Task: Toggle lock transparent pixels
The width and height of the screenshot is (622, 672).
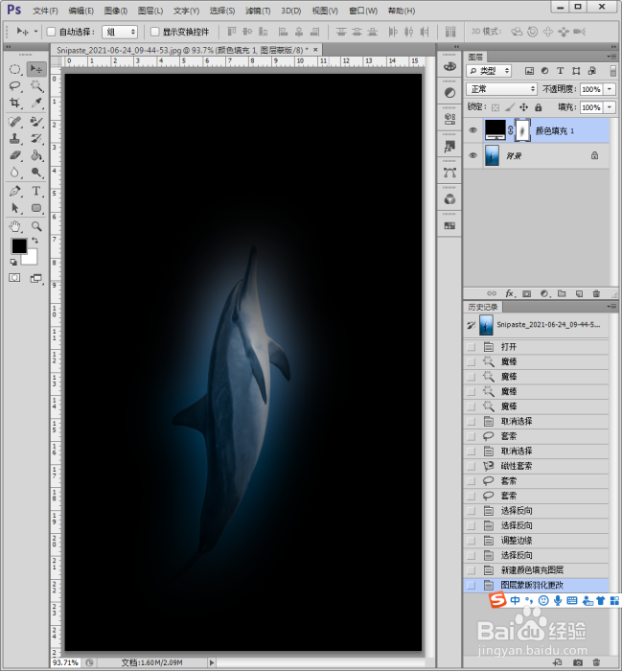Action: (x=495, y=107)
